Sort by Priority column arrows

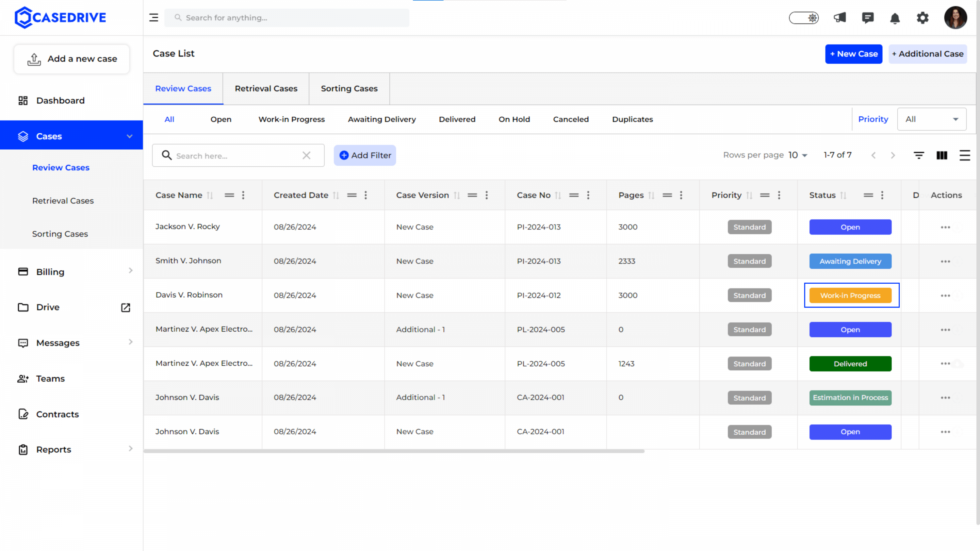point(749,196)
